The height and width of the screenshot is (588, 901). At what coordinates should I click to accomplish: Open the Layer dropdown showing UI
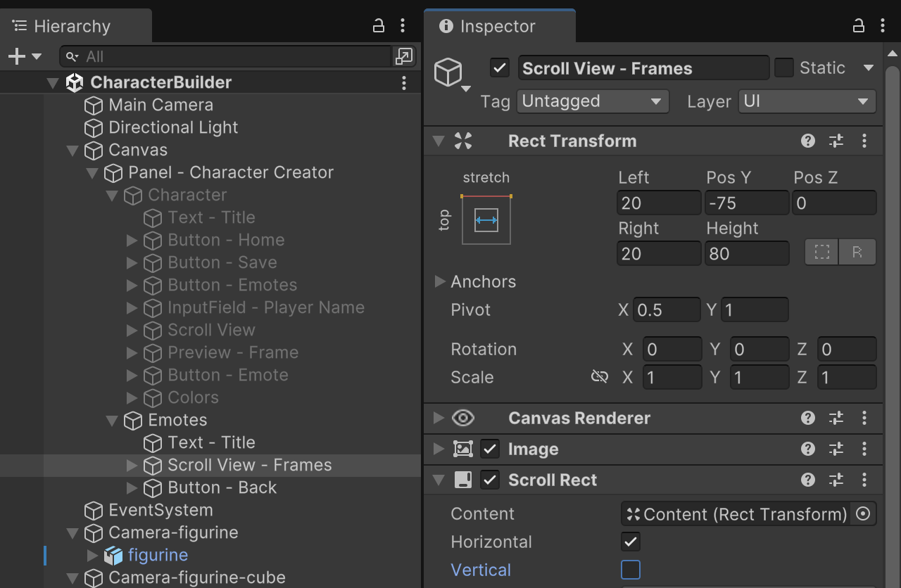pos(807,101)
